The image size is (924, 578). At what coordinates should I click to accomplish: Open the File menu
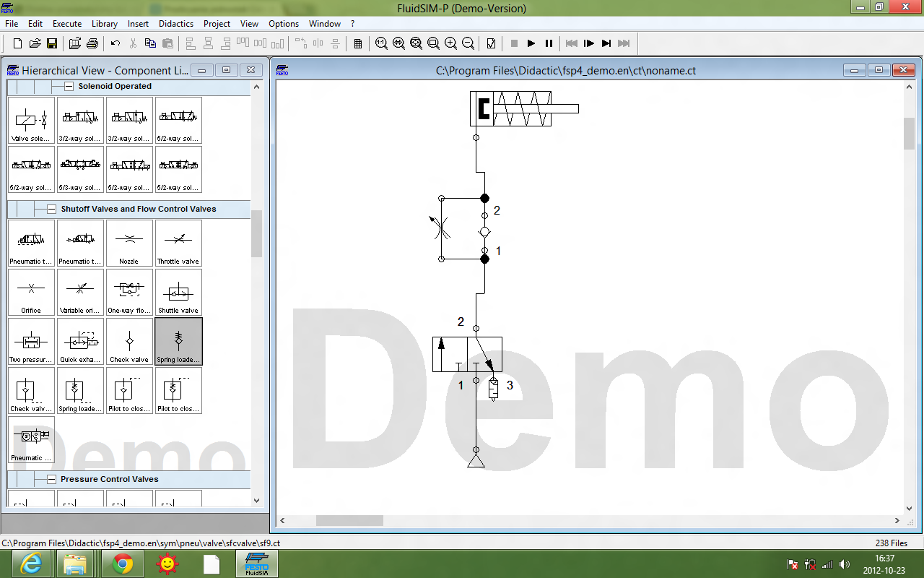point(12,24)
